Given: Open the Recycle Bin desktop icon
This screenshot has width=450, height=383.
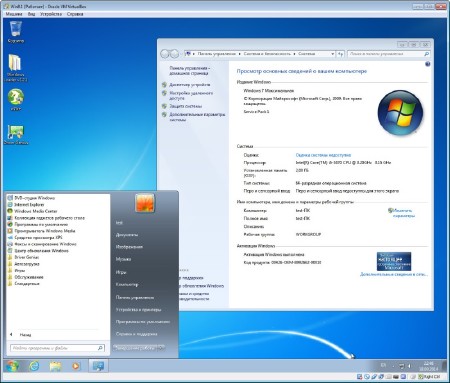Looking at the screenshot, I should (x=16, y=32).
